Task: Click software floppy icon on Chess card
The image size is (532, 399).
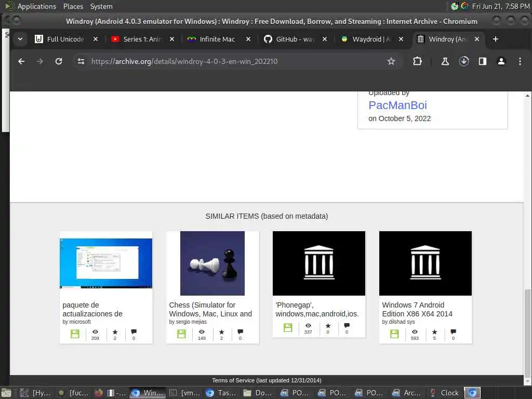Action: click(x=181, y=334)
